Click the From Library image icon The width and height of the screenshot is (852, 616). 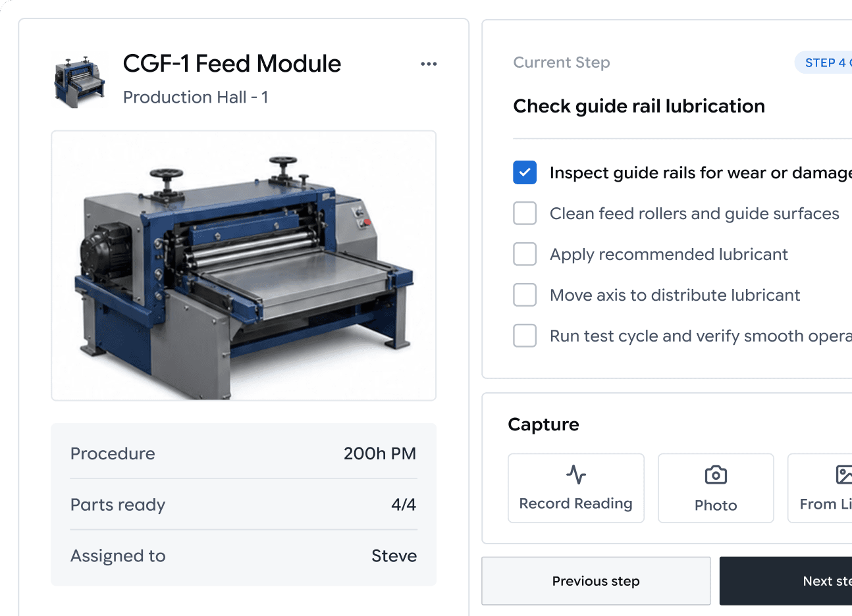843,475
